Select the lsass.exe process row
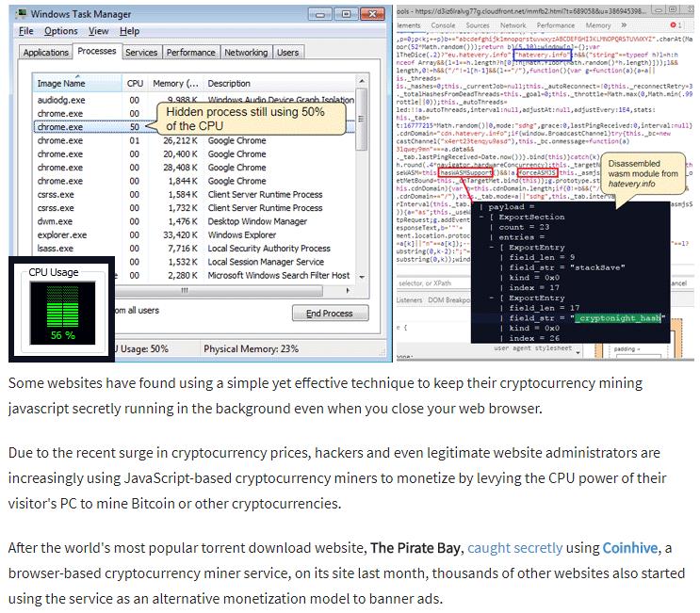Screen dimensions: 700x613 coord(194,248)
